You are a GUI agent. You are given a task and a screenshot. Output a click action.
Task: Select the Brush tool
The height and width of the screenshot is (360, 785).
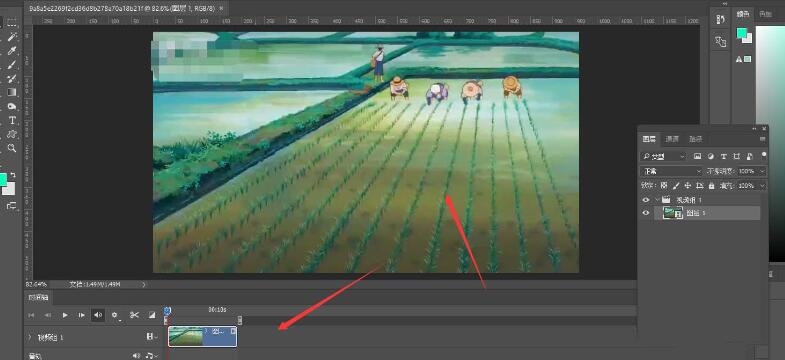[12, 65]
